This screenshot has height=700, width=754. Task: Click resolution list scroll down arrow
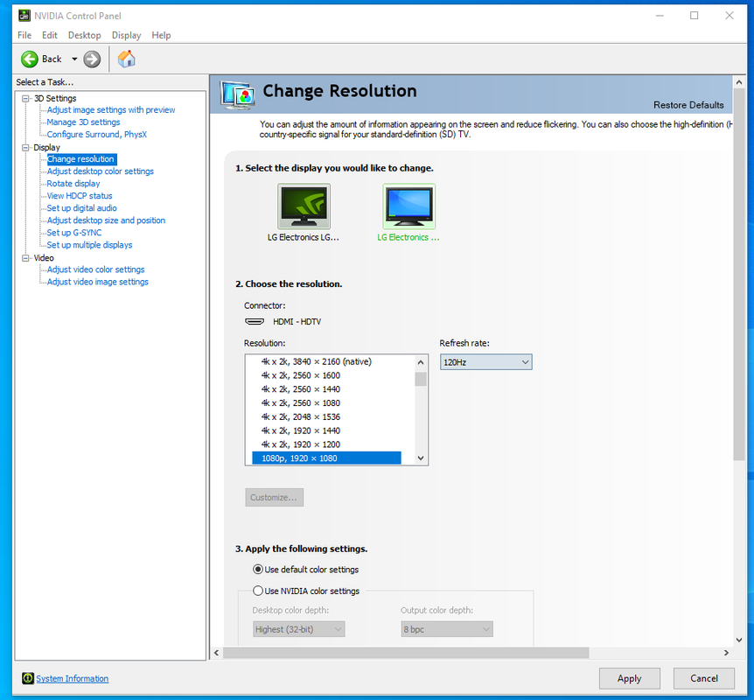point(421,458)
